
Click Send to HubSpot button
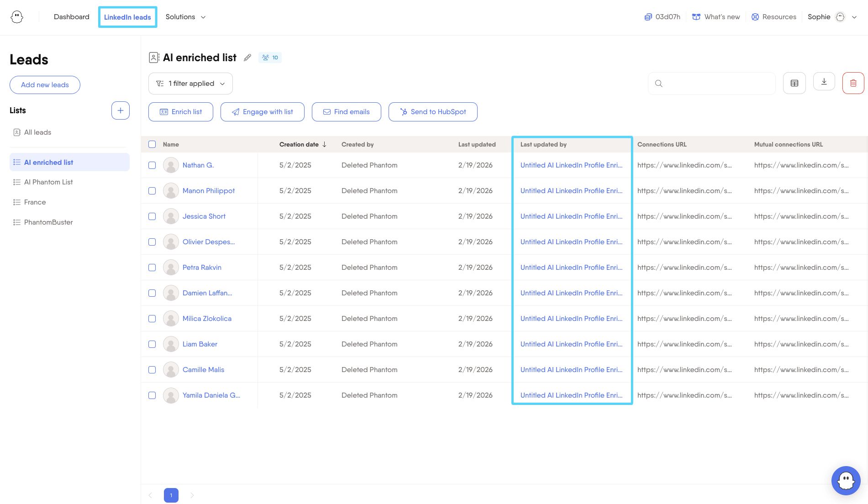click(x=433, y=112)
